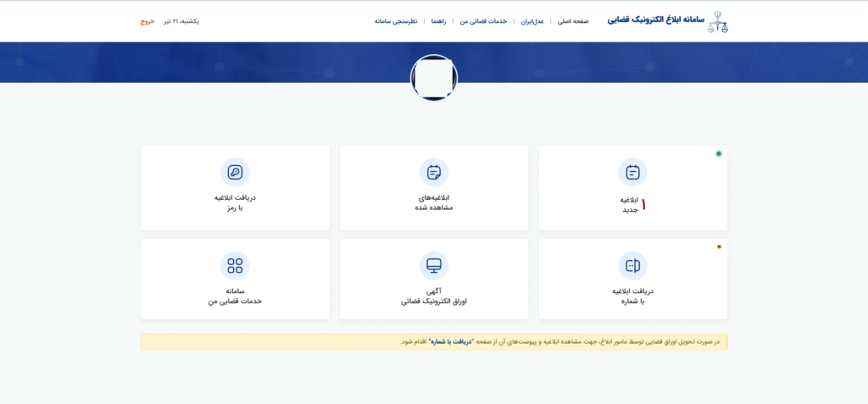The image size is (868, 404).
Task: Click the دریافت ابلاغیه با شماره icon
Action: click(632, 266)
